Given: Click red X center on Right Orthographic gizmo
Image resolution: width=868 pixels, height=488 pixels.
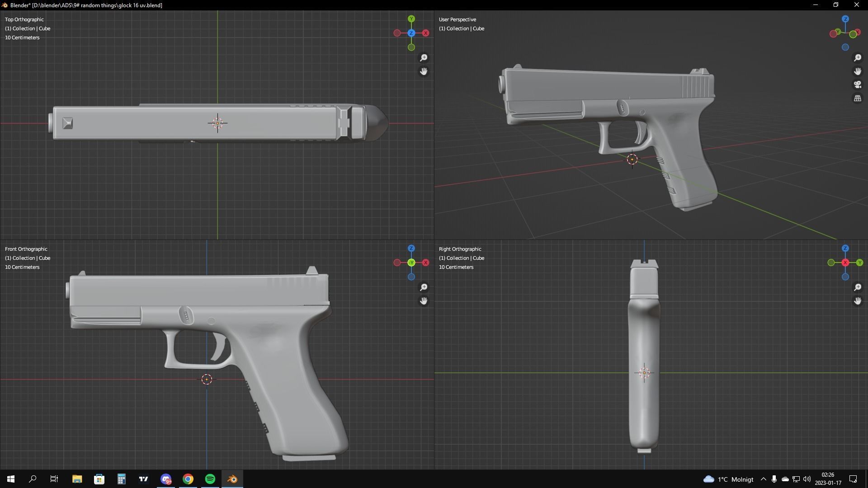Looking at the screenshot, I should [x=845, y=263].
